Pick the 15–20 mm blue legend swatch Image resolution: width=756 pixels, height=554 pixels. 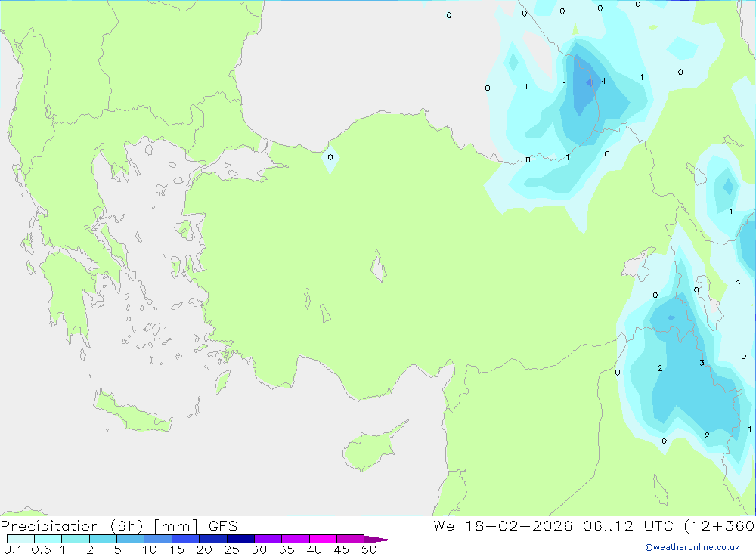(x=186, y=539)
